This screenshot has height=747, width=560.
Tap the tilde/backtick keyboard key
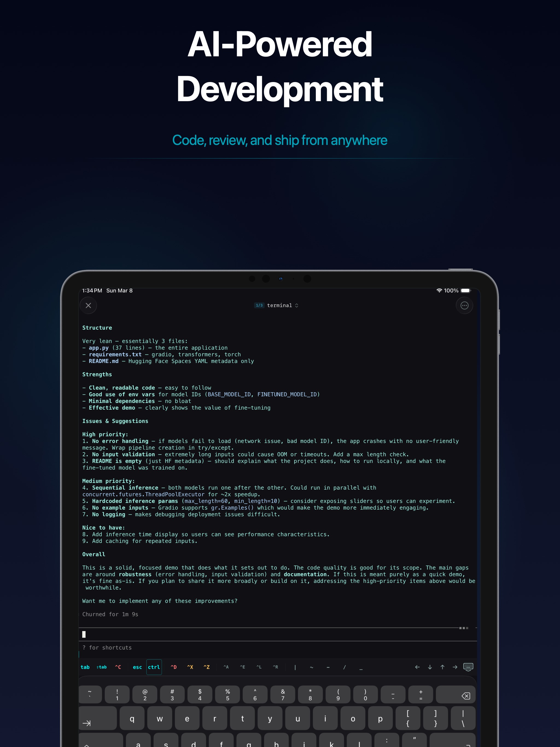90,694
